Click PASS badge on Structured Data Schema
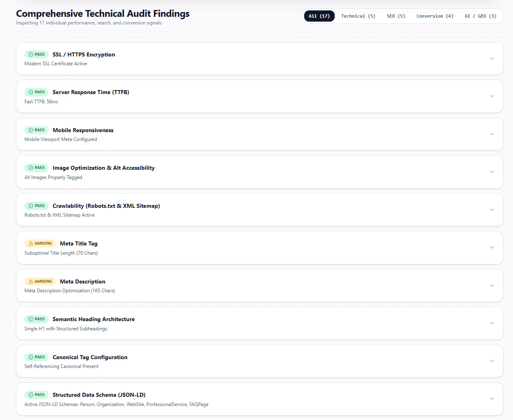This screenshot has width=513, height=420. 36,395
